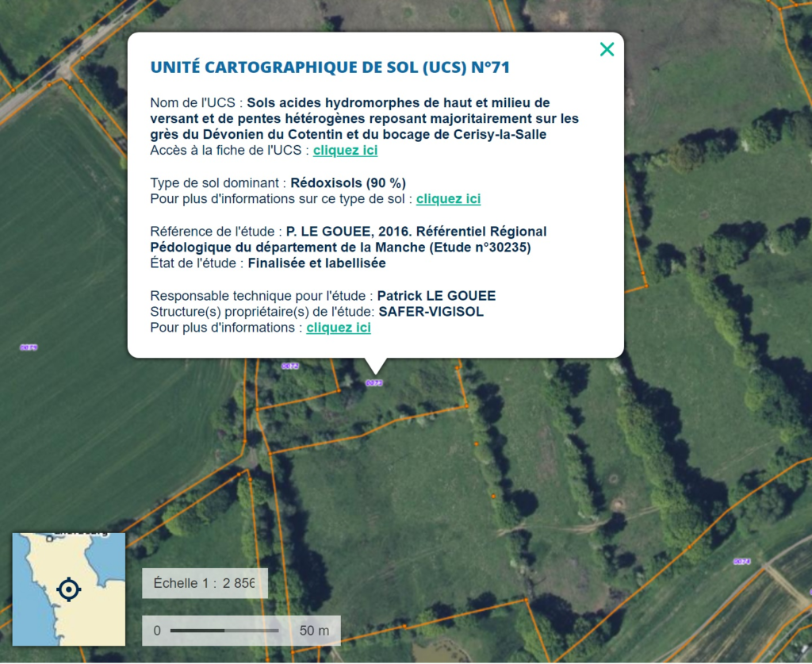
Task: Open link about this soil type
Action: (448, 199)
